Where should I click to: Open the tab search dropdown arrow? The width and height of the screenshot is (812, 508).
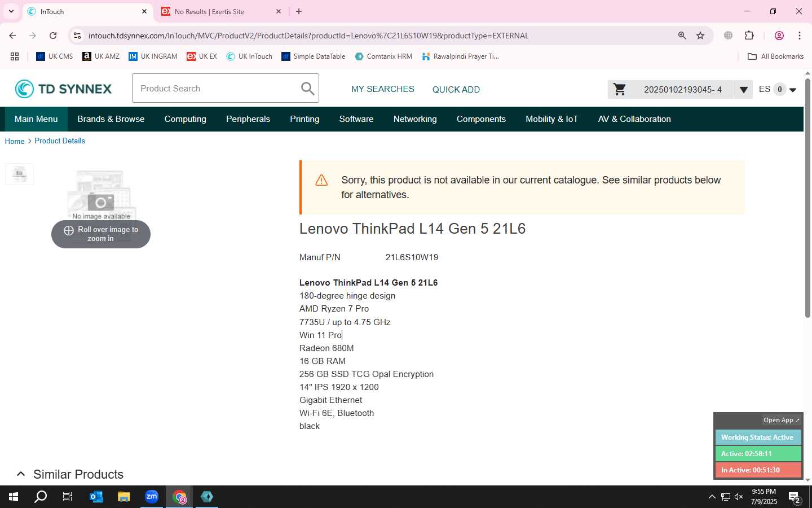11,11
